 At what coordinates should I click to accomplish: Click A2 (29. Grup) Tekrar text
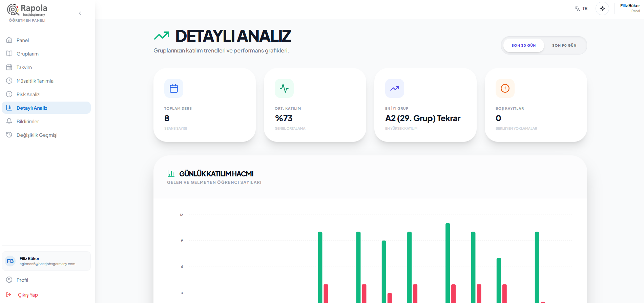[x=423, y=118]
